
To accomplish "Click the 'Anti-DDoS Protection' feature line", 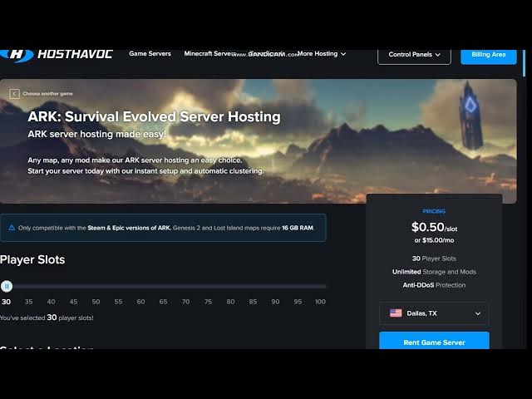I will 434,285.
